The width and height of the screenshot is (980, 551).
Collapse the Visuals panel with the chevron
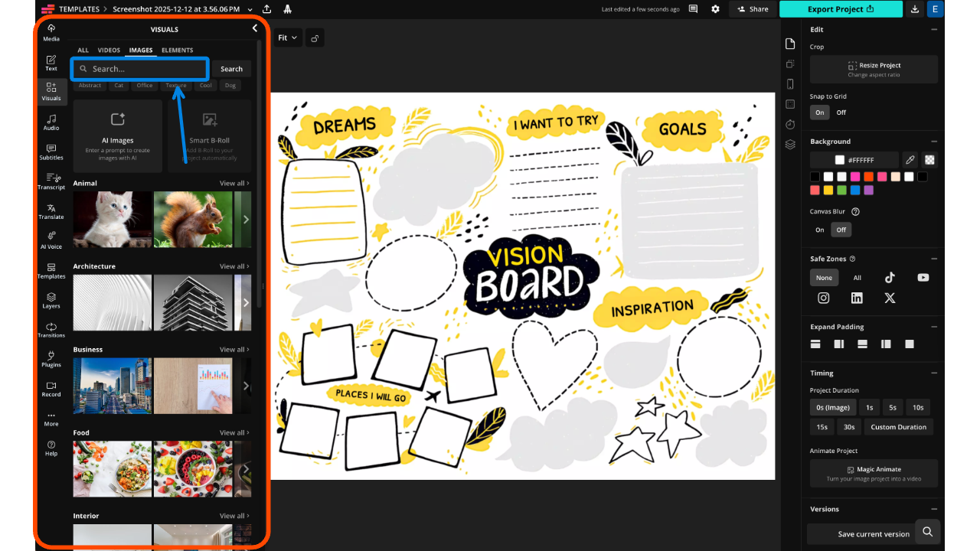254,28
